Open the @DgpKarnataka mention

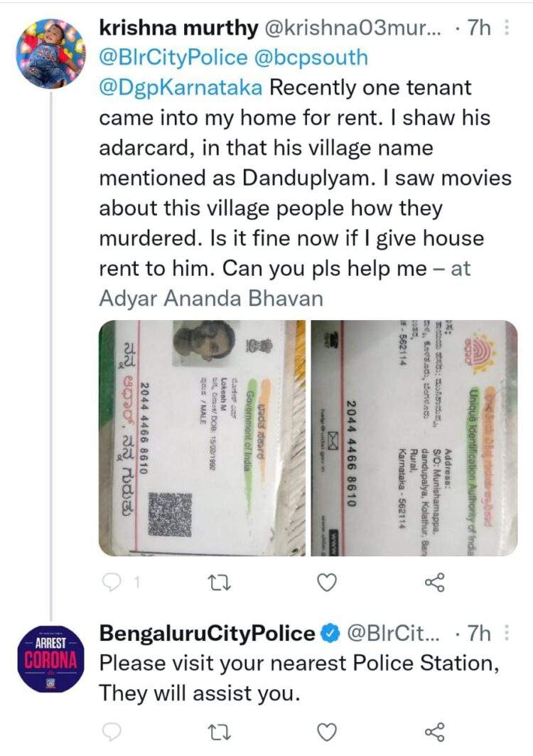click(181, 88)
